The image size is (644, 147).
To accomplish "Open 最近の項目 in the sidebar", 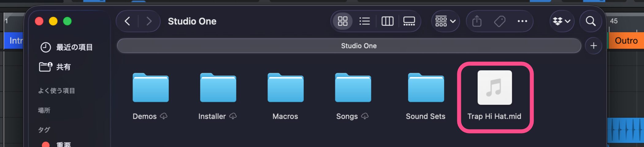I will coord(74,47).
